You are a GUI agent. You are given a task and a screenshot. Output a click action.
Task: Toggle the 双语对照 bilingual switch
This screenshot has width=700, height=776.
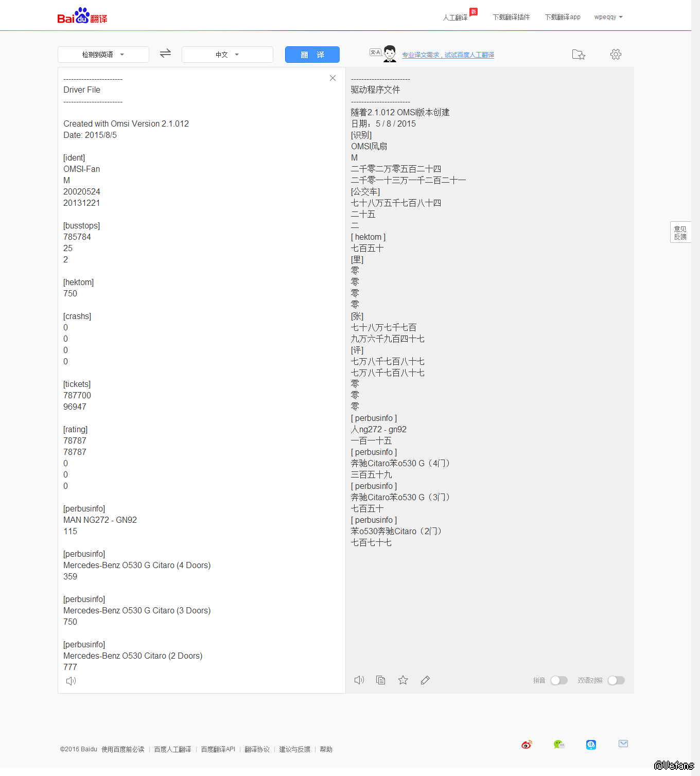click(x=616, y=680)
